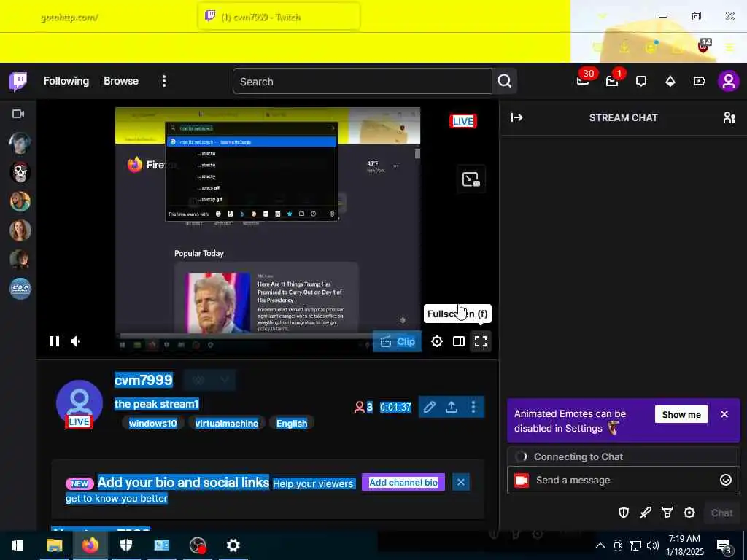Click the gotohttp.com address bar

click(70, 17)
